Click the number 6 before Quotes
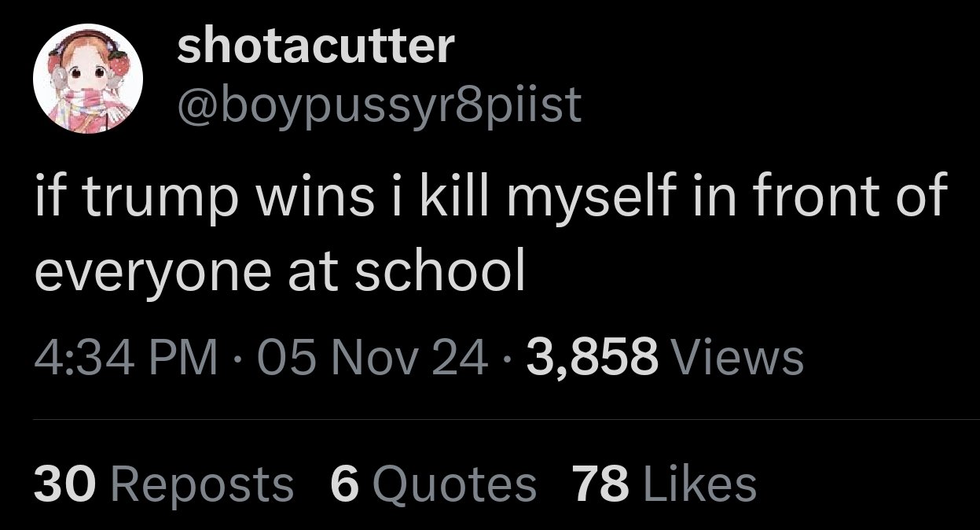 [343, 483]
